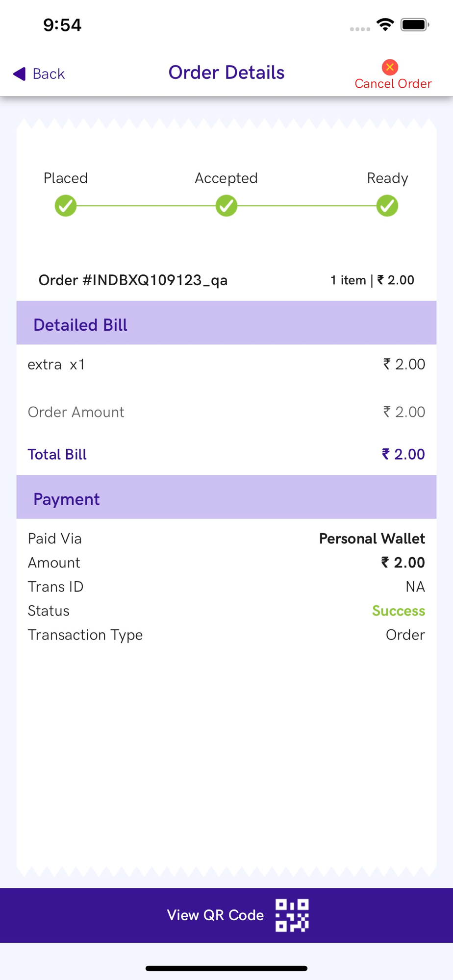453x980 pixels.
Task: Tap the Order Details page title
Action: tap(226, 73)
